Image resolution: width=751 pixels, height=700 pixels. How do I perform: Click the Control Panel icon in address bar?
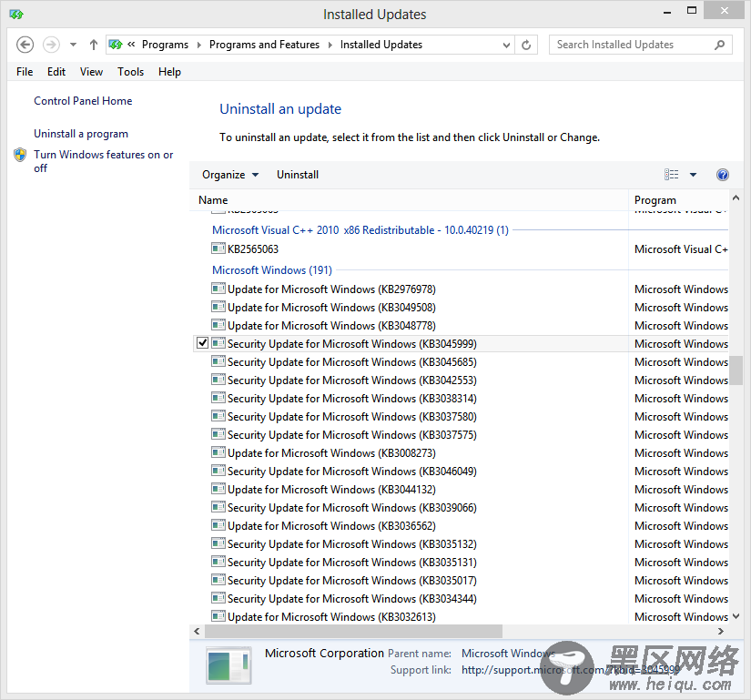coord(116,45)
